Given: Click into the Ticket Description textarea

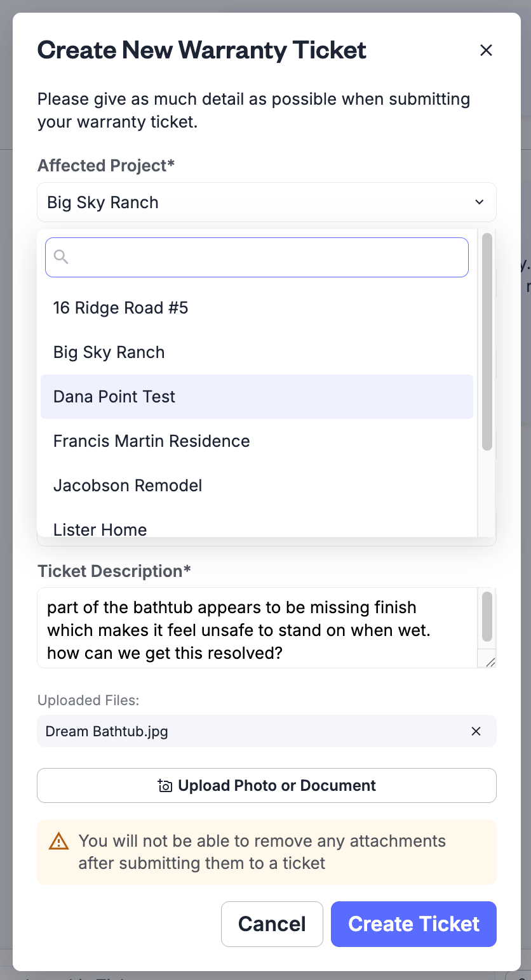Looking at the screenshot, I should pos(257,628).
